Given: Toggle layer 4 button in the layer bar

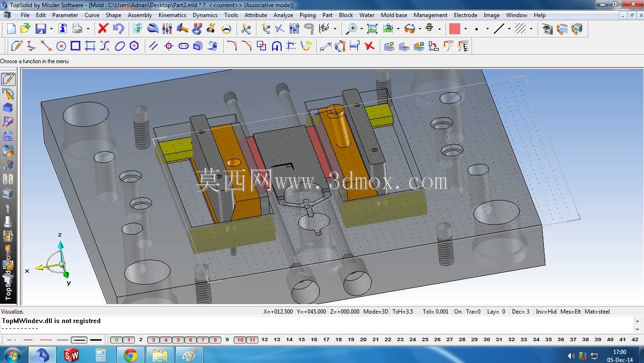Looking at the screenshot, I should coord(166,340).
